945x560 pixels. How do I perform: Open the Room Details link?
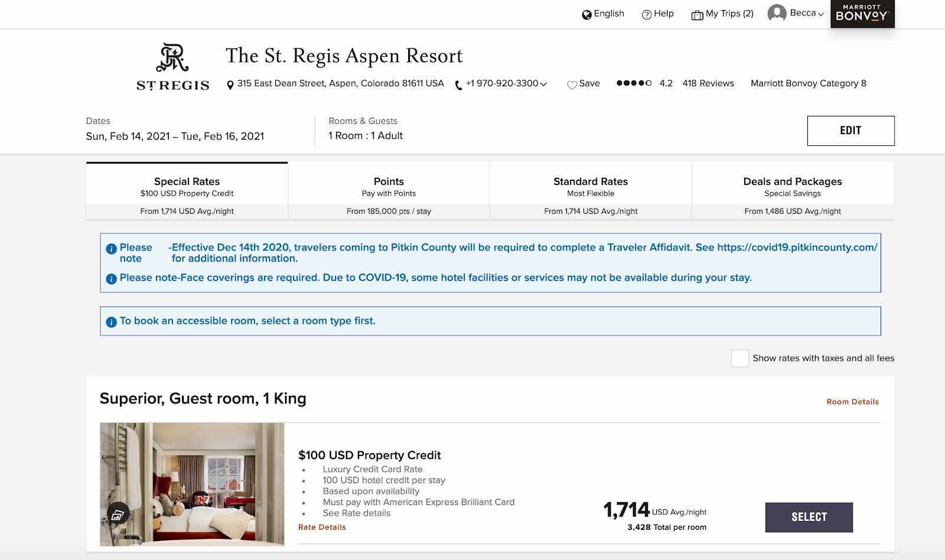pos(852,402)
